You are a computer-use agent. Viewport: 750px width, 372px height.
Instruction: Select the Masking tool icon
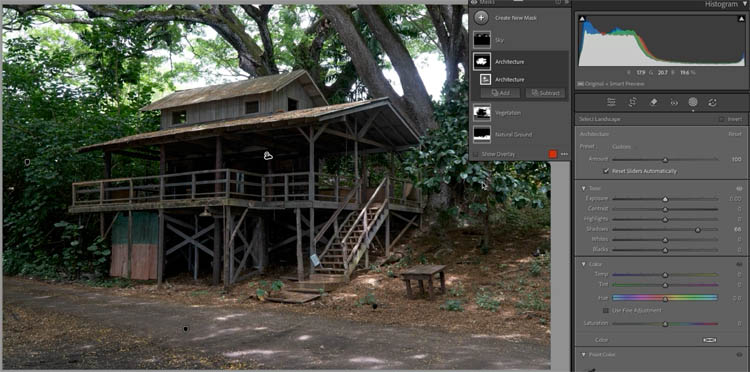[x=693, y=102]
